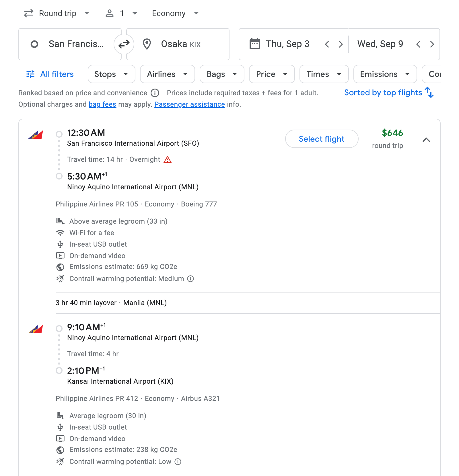Open the Times filter dropdown
This screenshot has height=476, width=459.
[x=324, y=74]
